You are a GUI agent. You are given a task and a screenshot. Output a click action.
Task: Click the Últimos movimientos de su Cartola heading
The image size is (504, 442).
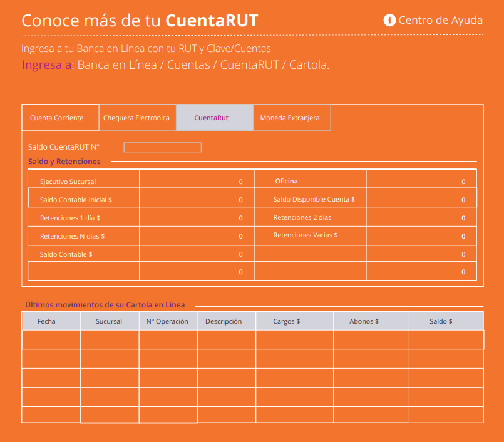coord(105,305)
